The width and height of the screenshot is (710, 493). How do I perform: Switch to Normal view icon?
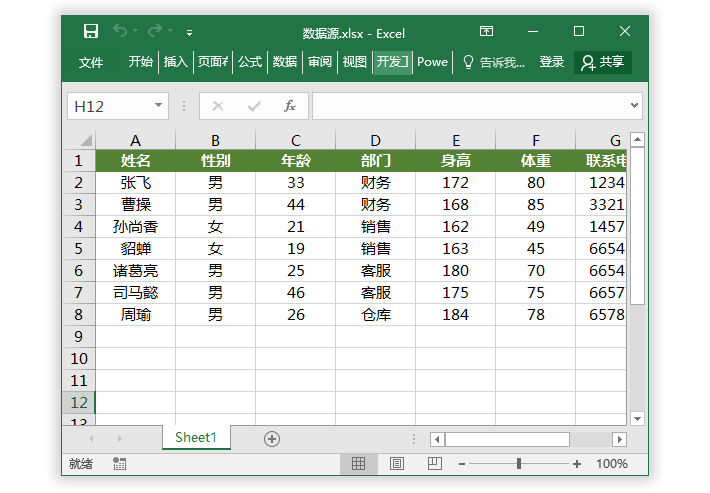click(x=358, y=464)
